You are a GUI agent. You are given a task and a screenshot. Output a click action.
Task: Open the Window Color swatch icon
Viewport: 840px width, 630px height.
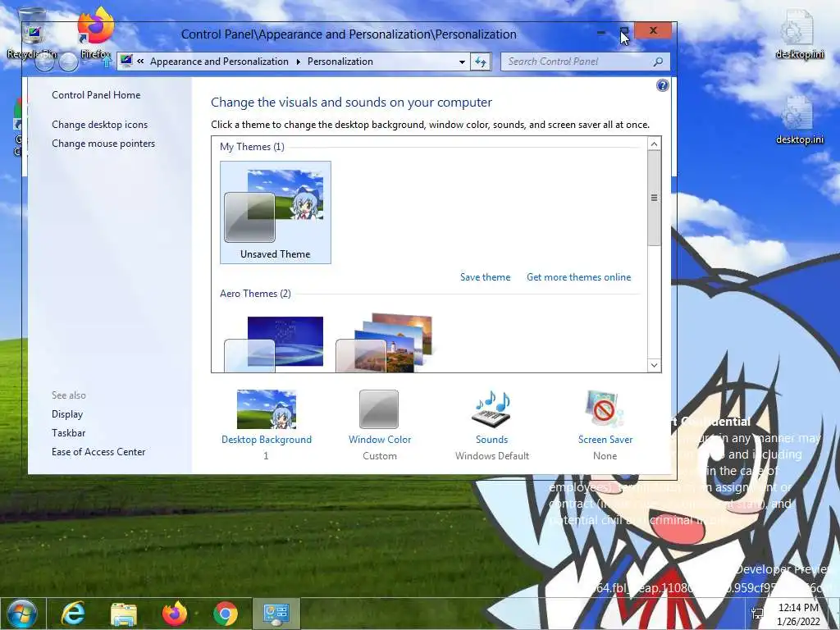(379, 409)
